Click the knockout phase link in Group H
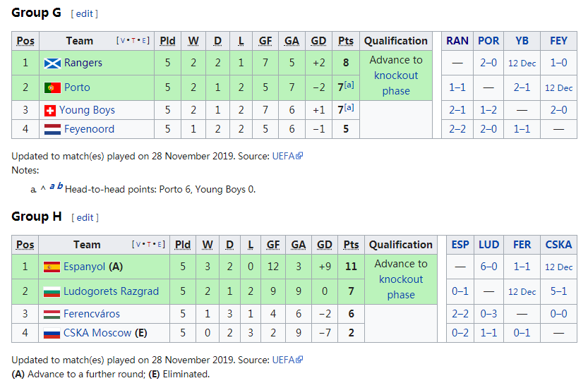Image resolution: width=588 pixels, height=383 pixels. tap(400, 287)
